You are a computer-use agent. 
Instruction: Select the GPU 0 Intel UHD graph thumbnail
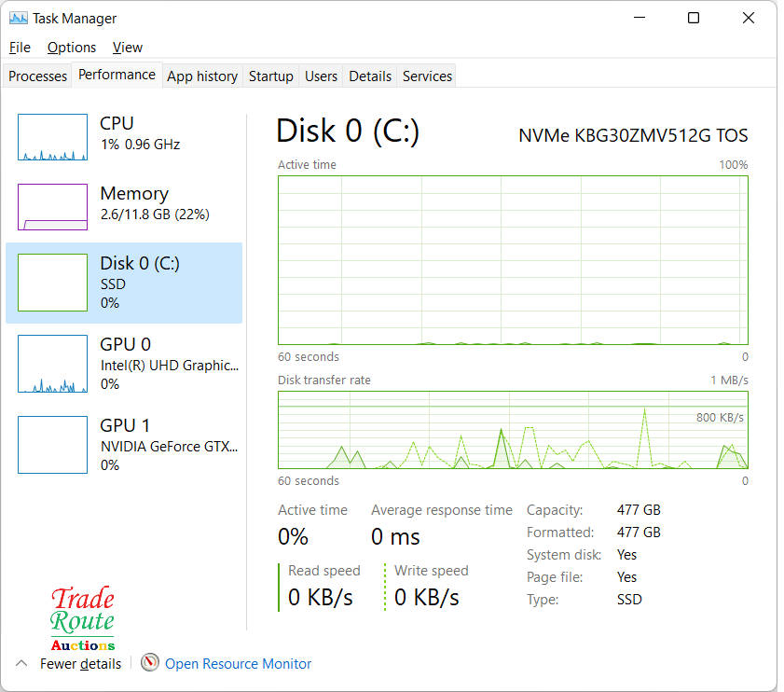coord(52,364)
